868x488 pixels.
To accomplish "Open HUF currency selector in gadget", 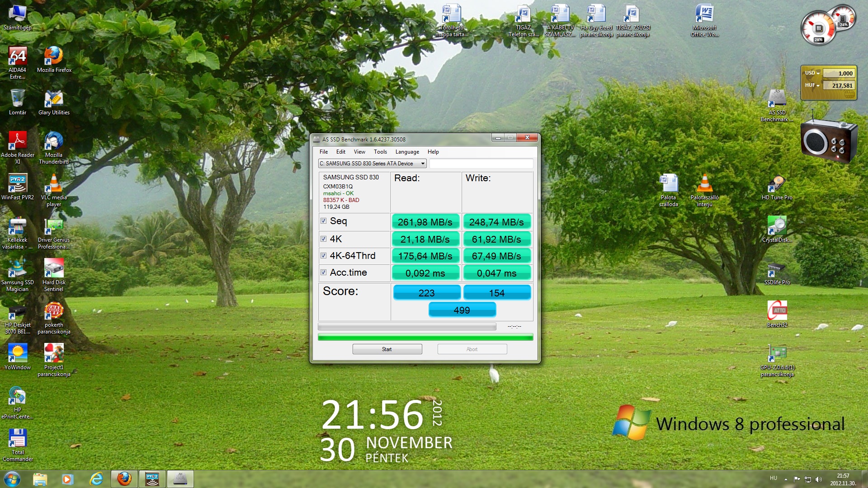I will click(x=812, y=85).
